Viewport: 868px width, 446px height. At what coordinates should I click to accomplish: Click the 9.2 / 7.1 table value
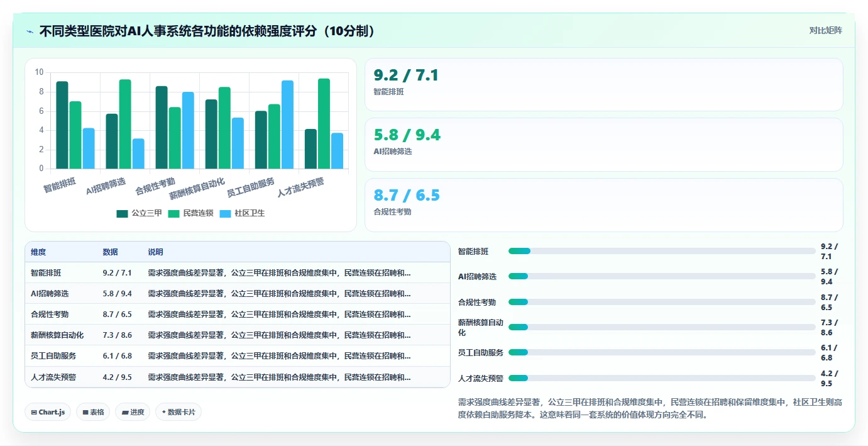(x=117, y=273)
